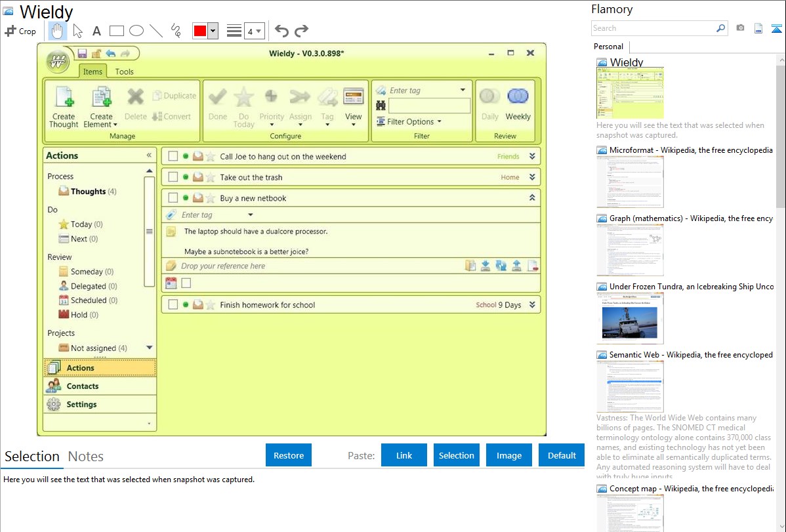Click the Delete X icon

[x=135, y=96]
